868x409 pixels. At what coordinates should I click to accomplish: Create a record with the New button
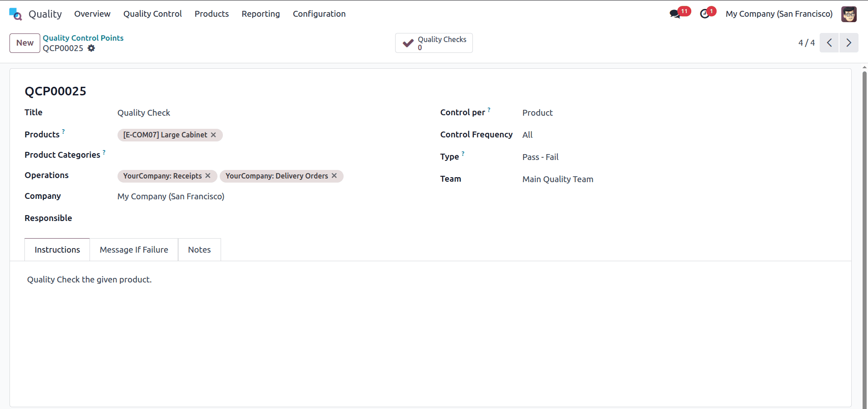pos(24,43)
